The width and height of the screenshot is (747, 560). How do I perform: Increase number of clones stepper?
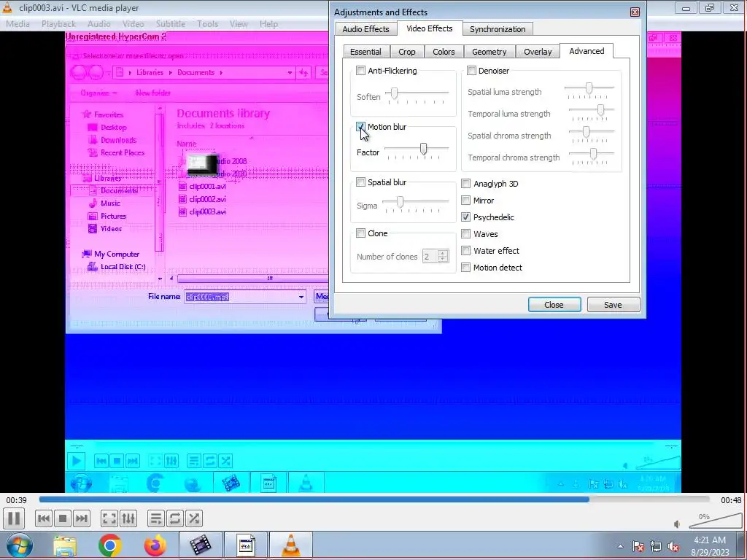point(443,253)
